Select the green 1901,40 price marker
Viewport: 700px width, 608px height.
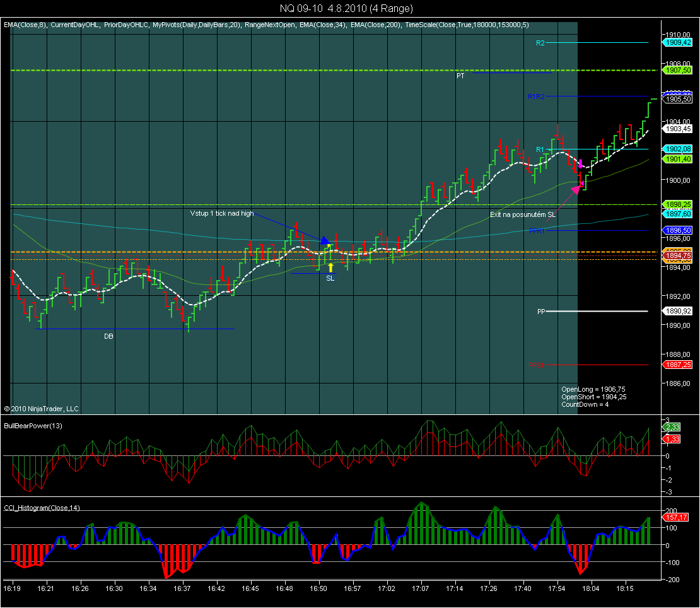(x=678, y=159)
